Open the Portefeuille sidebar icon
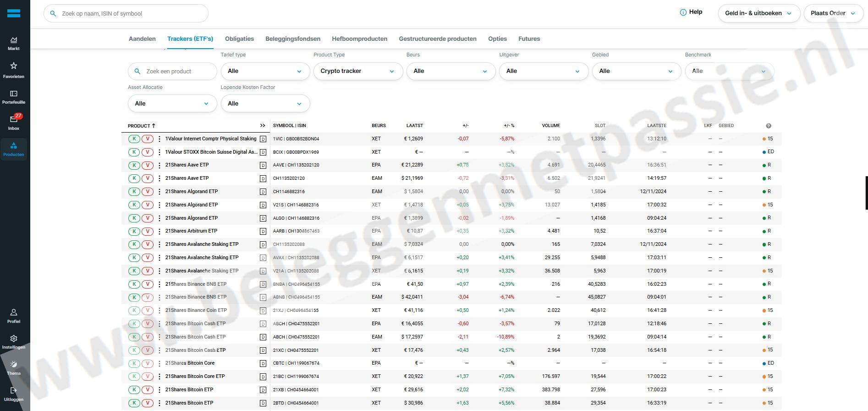The height and width of the screenshot is (411, 868). (x=14, y=96)
